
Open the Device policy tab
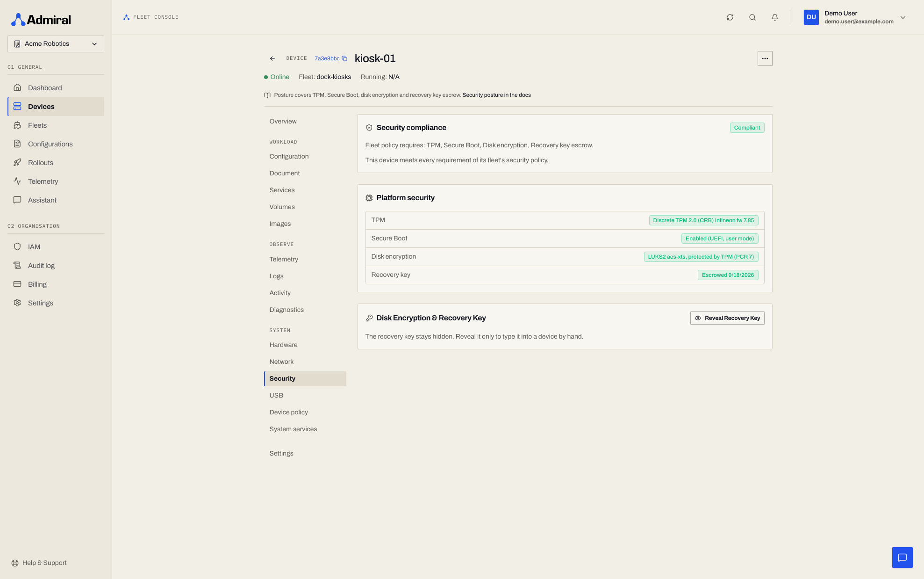coord(305,413)
